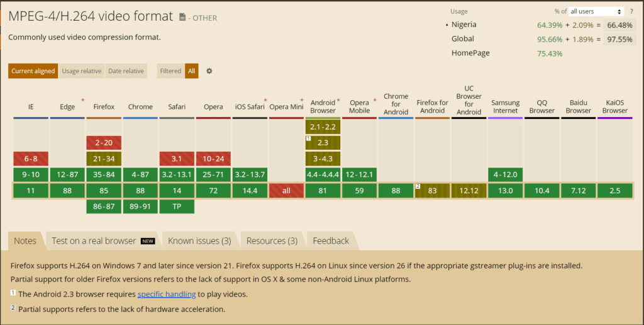
Task: Click the Android Browser column header
Action: 323,106
